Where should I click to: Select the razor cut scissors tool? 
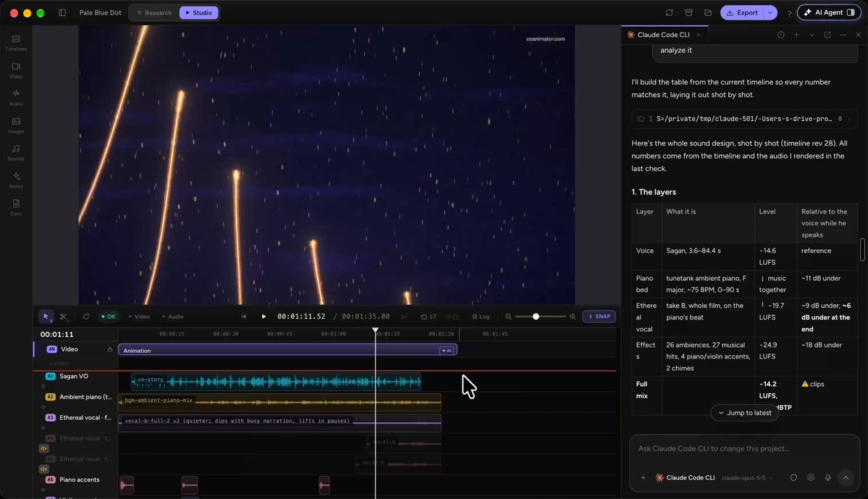(64, 316)
